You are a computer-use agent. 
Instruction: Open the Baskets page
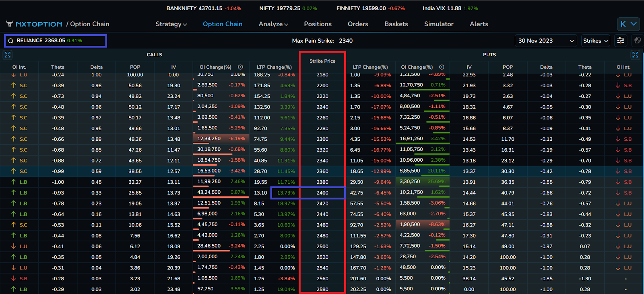tap(396, 24)
